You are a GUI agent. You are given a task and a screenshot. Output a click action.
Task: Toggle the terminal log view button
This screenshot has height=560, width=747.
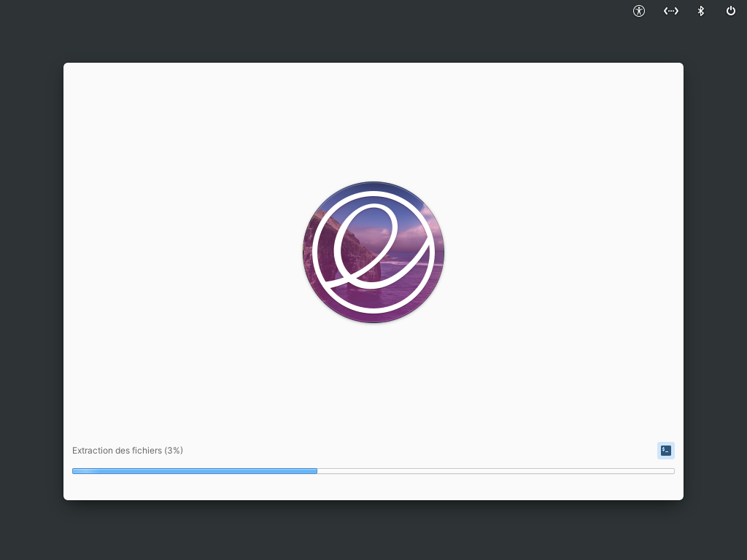665,451
